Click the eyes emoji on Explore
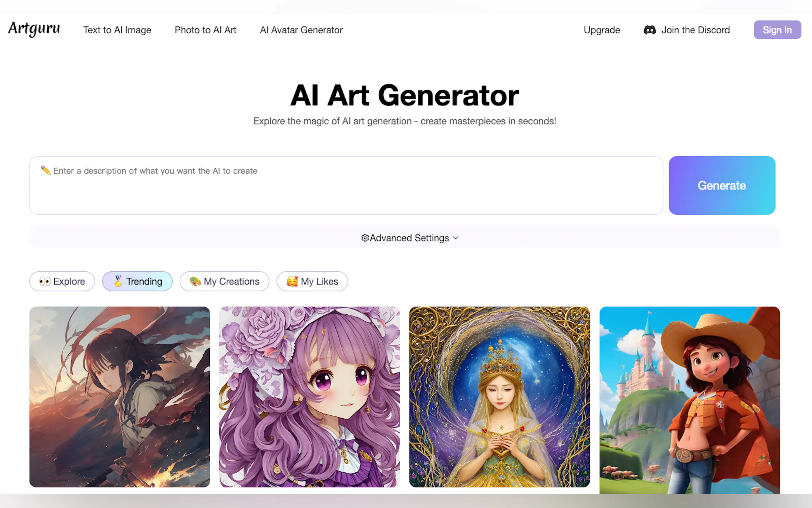The height and width of the screenshot is (508, 812). coord(45,281)
